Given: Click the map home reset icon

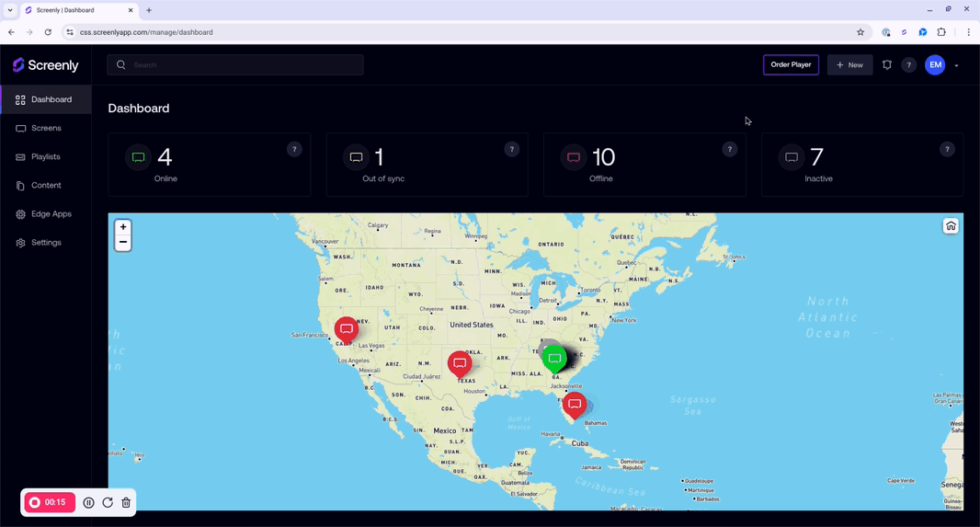Looking at the screenshot, I should pos(951,226).
